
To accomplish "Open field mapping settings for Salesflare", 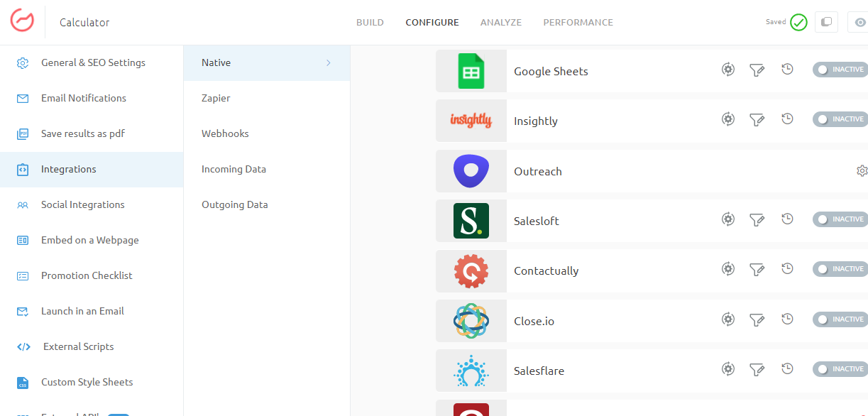I will [727, 369].
